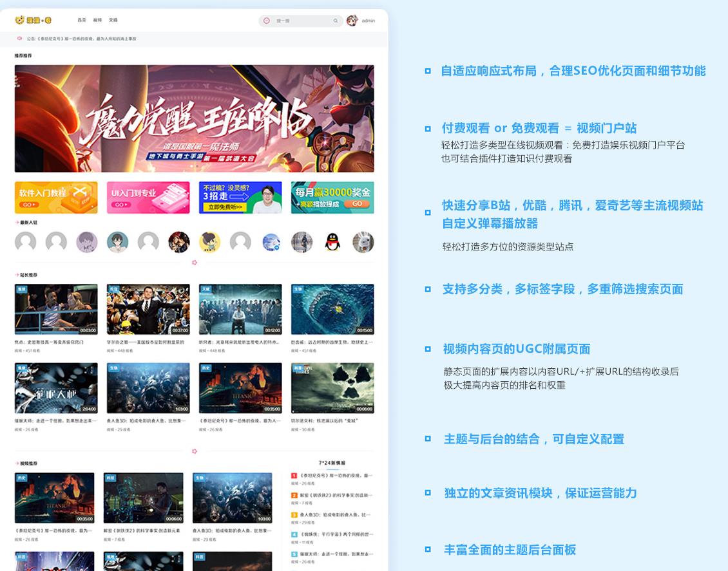This screenshot has height=571, width=728.
Task: Click the square bullet beside 支持多分类 feature
Action: (x=426, y=288)
